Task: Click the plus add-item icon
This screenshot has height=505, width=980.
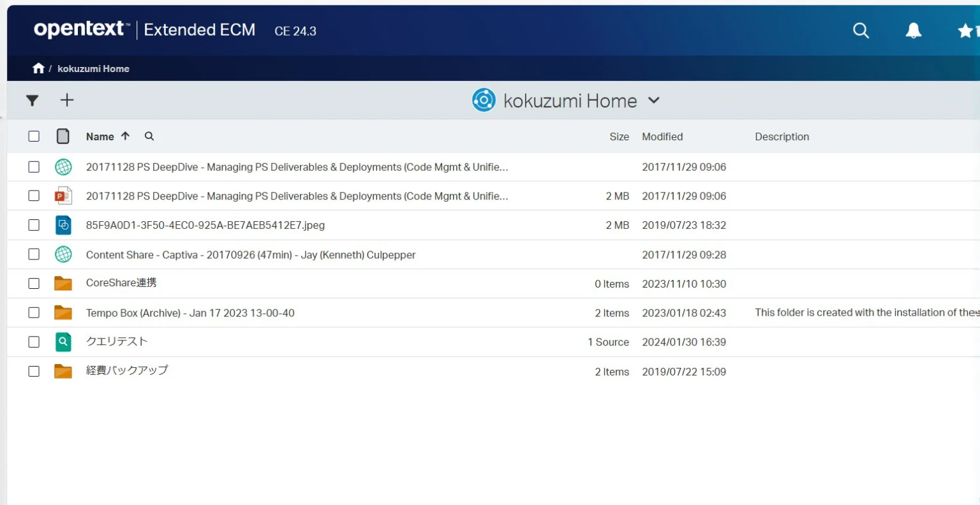Action: coord(67,99)
